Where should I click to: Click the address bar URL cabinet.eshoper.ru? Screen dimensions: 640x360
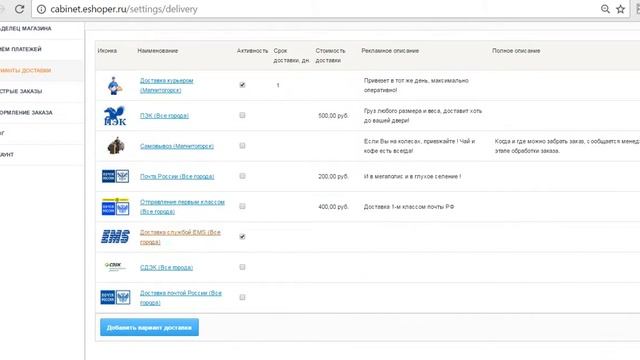click(124, 9)
